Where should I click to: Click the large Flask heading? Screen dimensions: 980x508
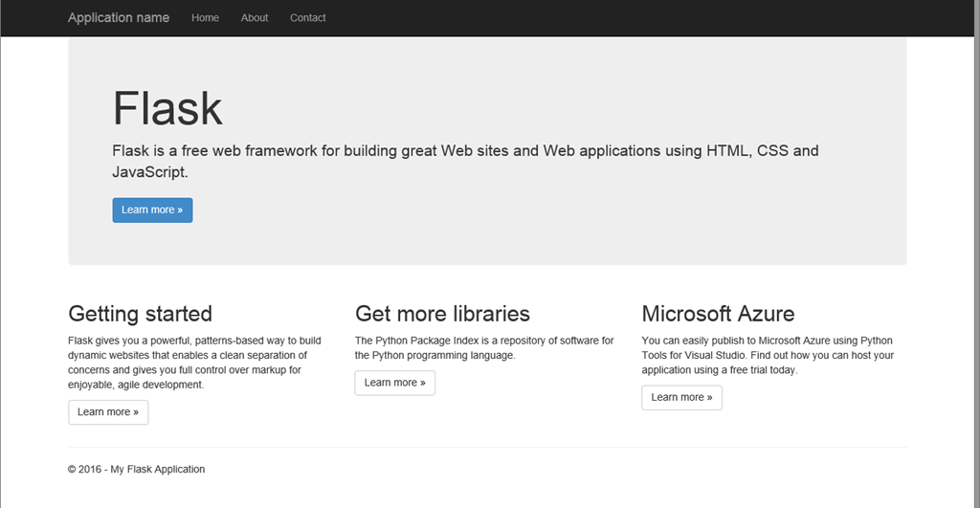tap(167, 109)
